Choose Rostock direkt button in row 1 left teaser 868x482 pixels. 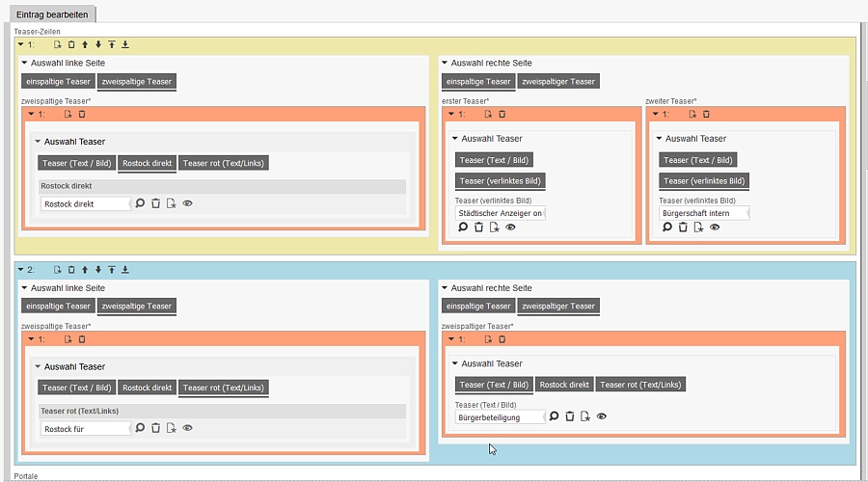pyautogui.click(x=148, y=163)
